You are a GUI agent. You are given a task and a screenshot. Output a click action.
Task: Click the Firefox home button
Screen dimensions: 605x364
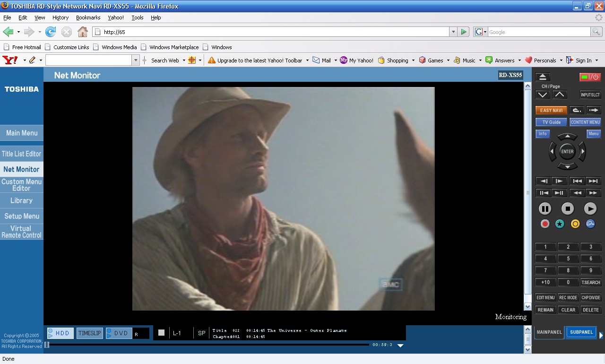pos(83,32)
